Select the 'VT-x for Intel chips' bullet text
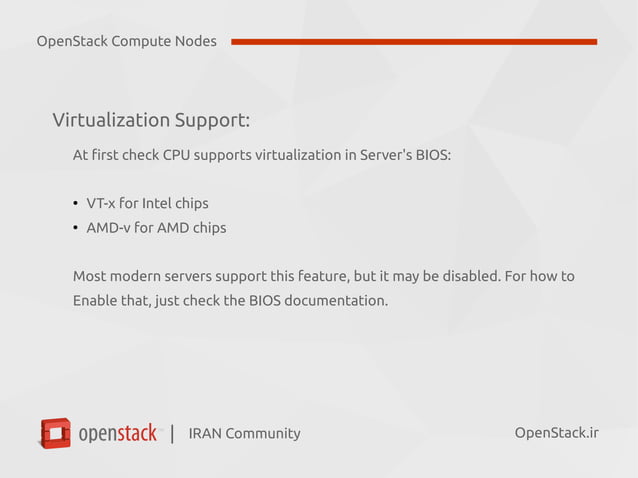 pyautogui.click(x=147, y=204)
